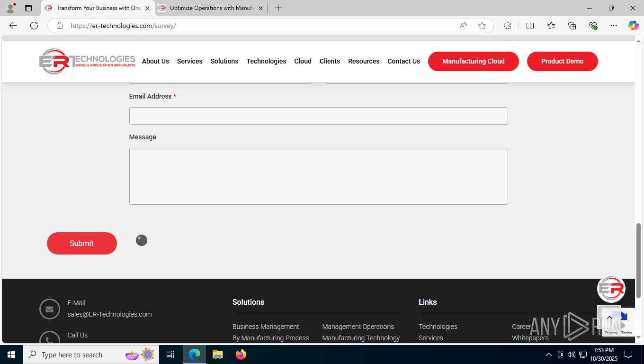Open Favorites list icon

click(x=551, y=26)
